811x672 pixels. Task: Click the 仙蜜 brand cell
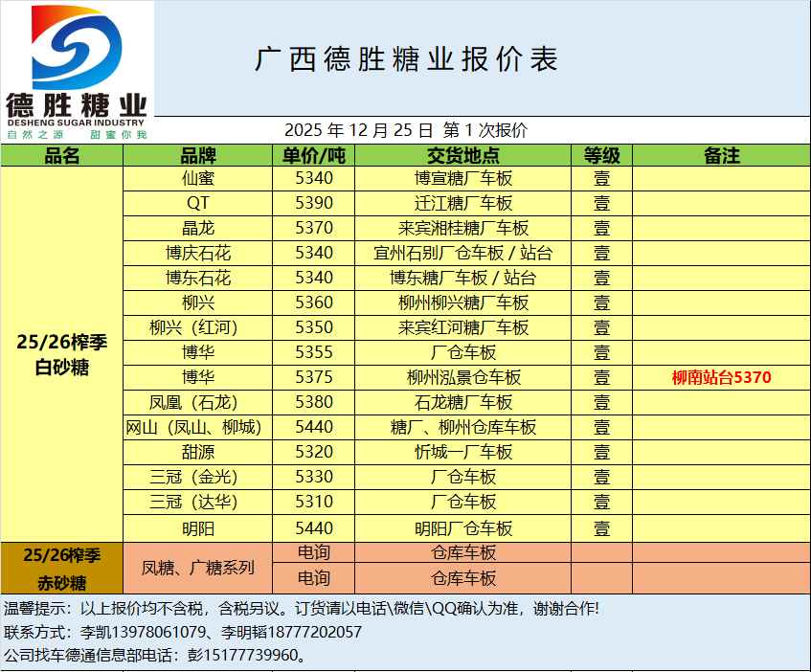coord(198,178)
